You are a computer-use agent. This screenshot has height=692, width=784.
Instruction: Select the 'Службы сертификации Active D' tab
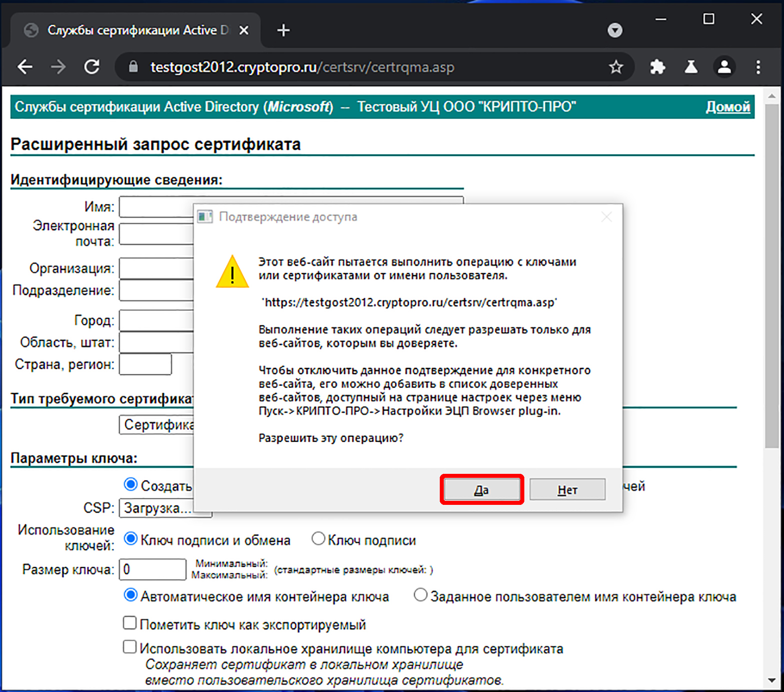pos(135,31)
